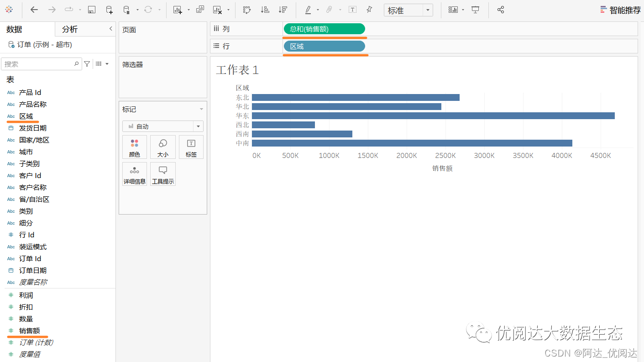Select the 国家/地区 field
The height and width of the screenshot is (362, 644).
[x=34, y=140]
